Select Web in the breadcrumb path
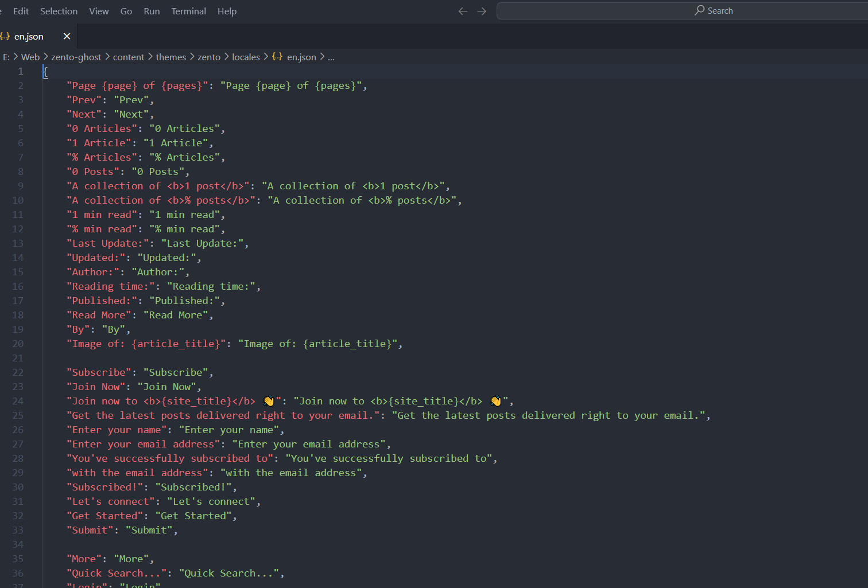The image size is (868, 588). coord(30,57)
